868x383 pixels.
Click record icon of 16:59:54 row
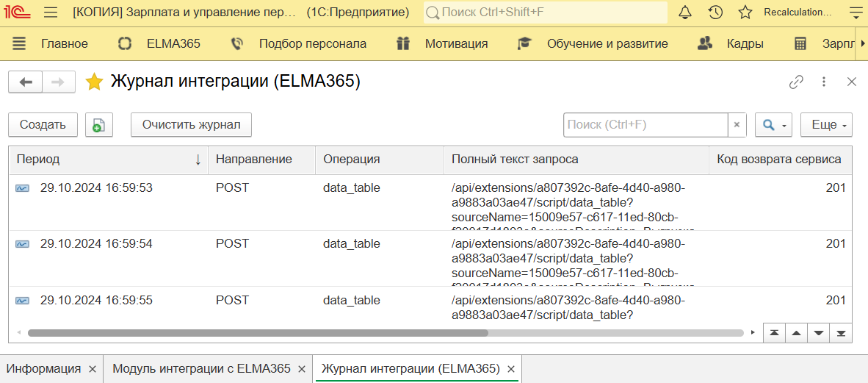click(x=22, y=244)
